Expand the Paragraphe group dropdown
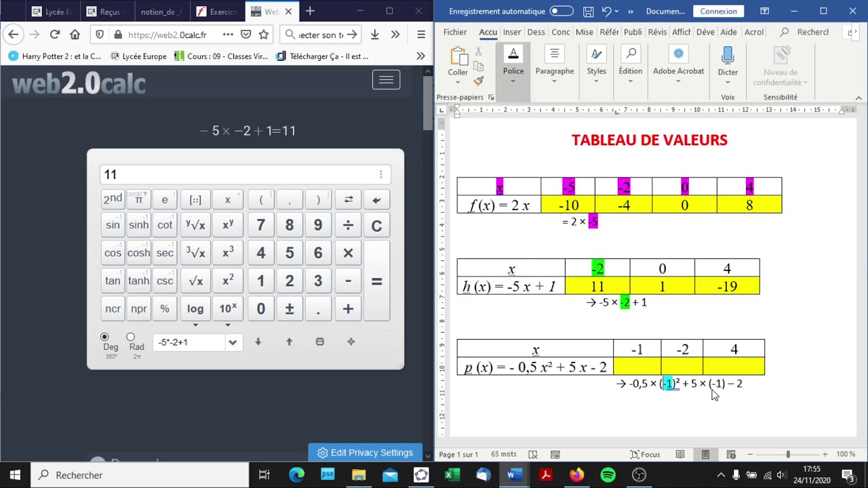Viewport: 868px width, 488px height. coord(555,81)
